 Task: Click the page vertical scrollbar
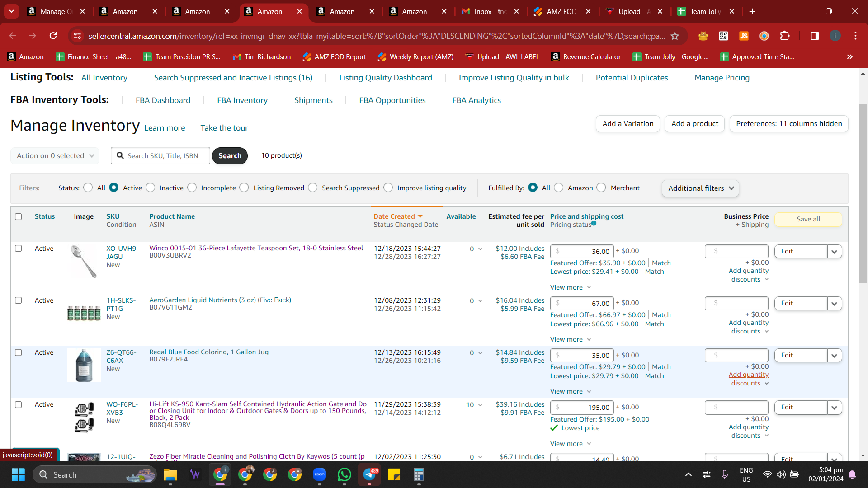pyautogui.click(x=863, y=194)
